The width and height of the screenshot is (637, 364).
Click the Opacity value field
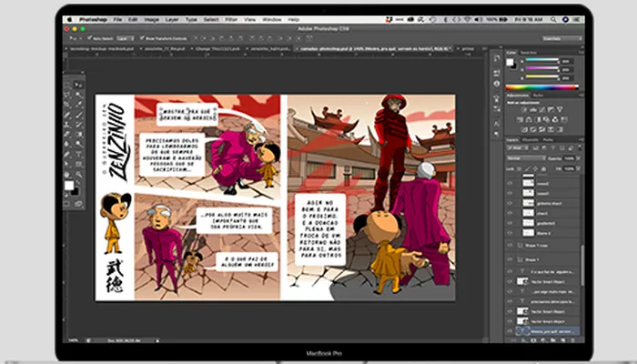569,158
